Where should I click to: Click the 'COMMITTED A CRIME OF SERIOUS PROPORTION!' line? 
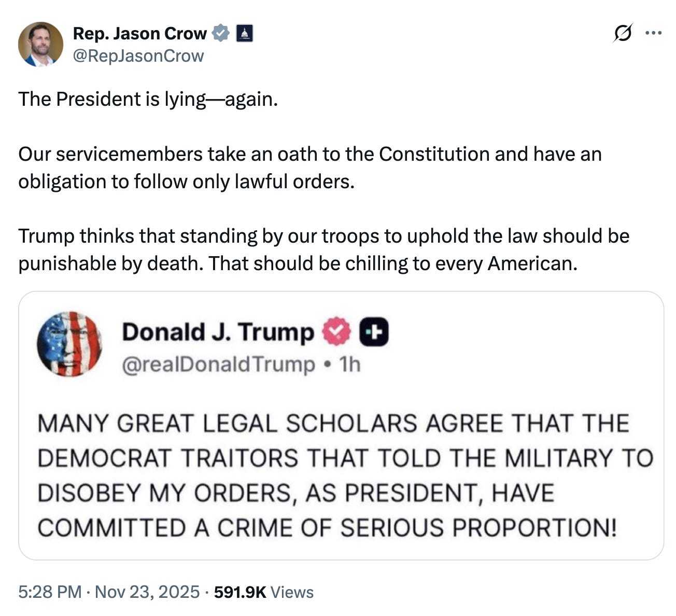point(327,528)
